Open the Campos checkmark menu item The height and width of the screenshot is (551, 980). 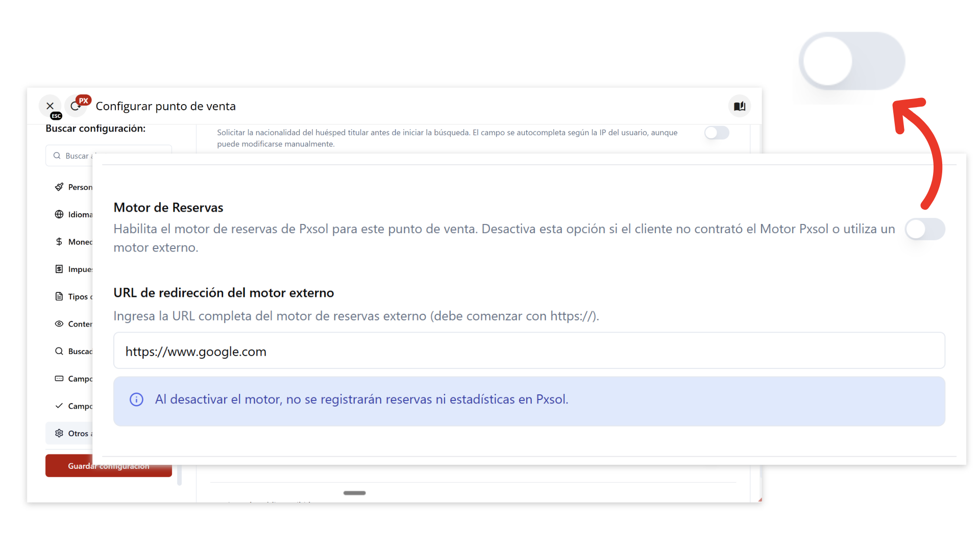click(x=73, y=406)
